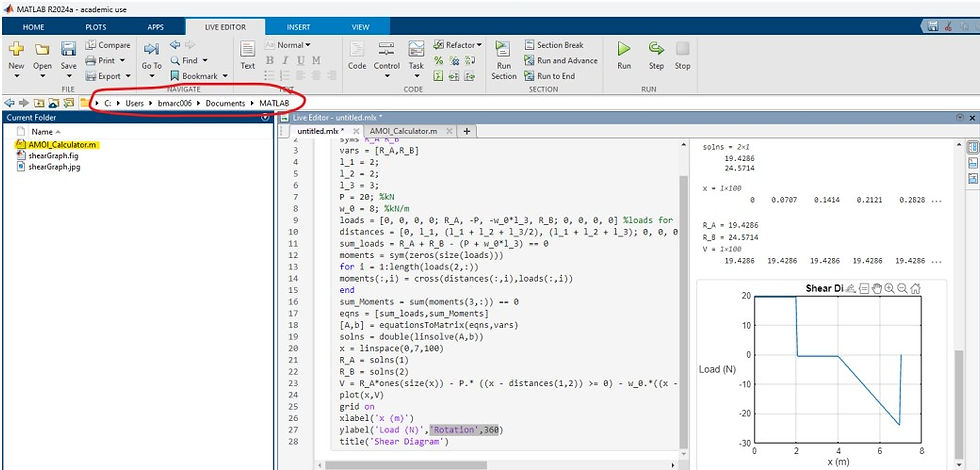Click the address bar forward arrow
980x470 pixels.
[23, 102]
